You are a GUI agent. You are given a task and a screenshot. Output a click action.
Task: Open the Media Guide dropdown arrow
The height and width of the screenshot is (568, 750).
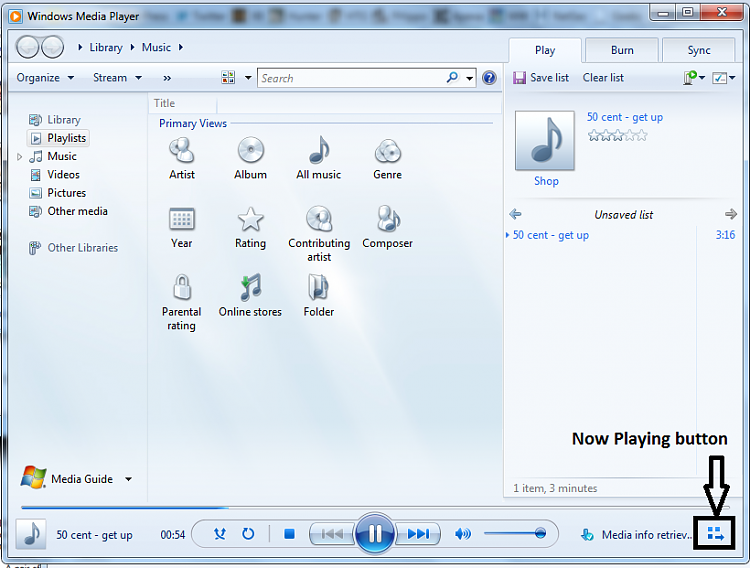(x=128, y=479)
